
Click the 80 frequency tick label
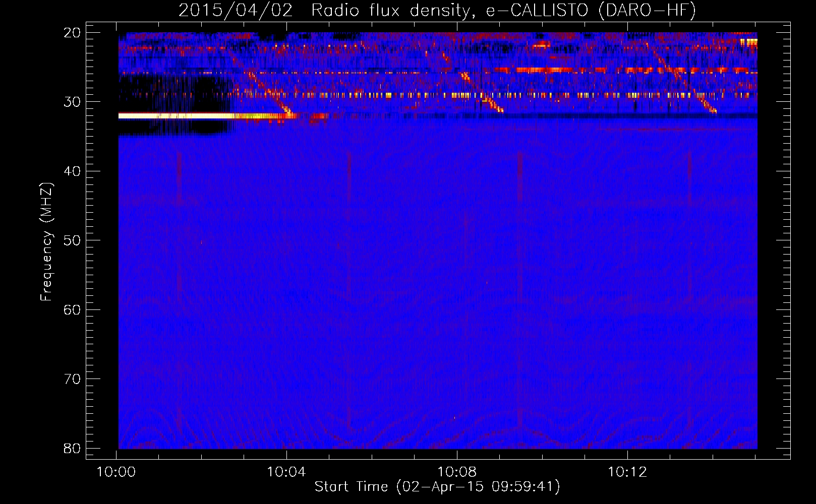(72, 449)
